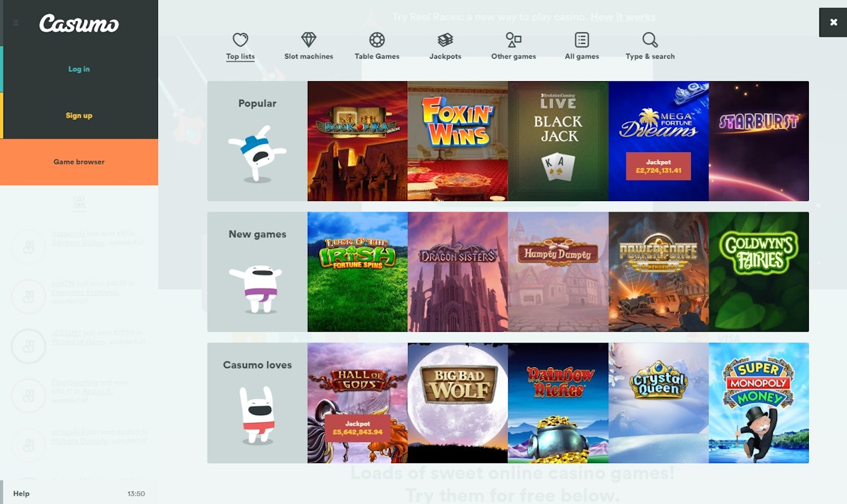Show All games list icon

(x=582, y=40)
